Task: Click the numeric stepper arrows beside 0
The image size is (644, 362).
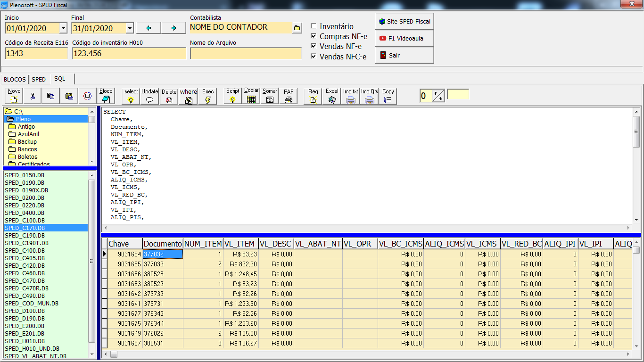Action: click(438, 96)
